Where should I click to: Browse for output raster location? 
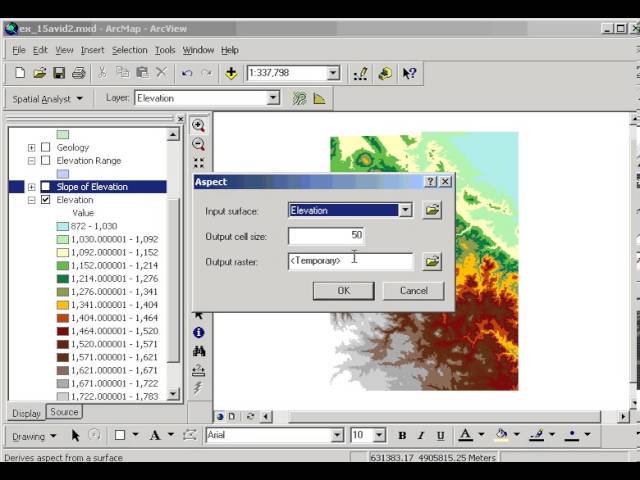(x=432, y=261)
